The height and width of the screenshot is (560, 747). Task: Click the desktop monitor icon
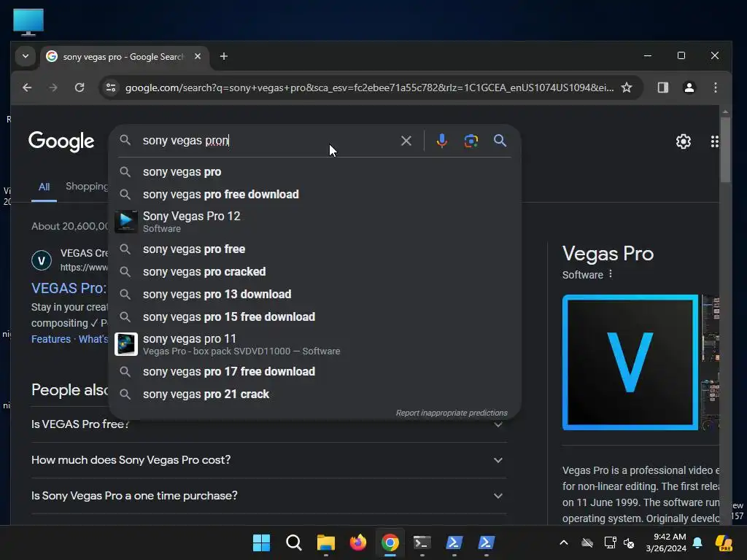(28, 22)
